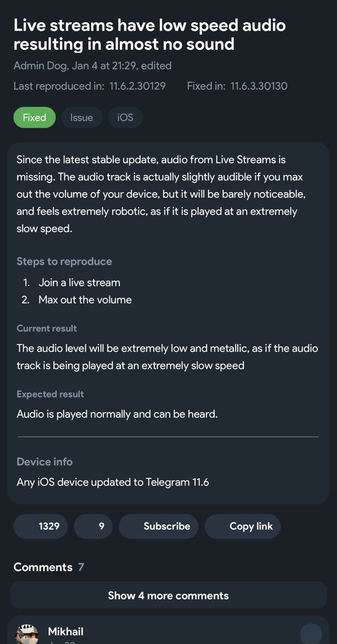Select the Fixed status tag

[x=34, y=117]
